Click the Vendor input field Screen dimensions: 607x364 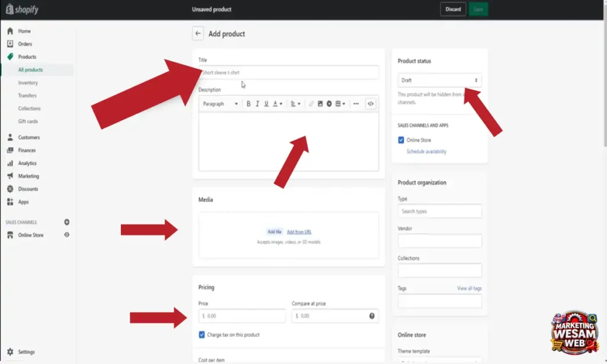(x=440, y=241)
